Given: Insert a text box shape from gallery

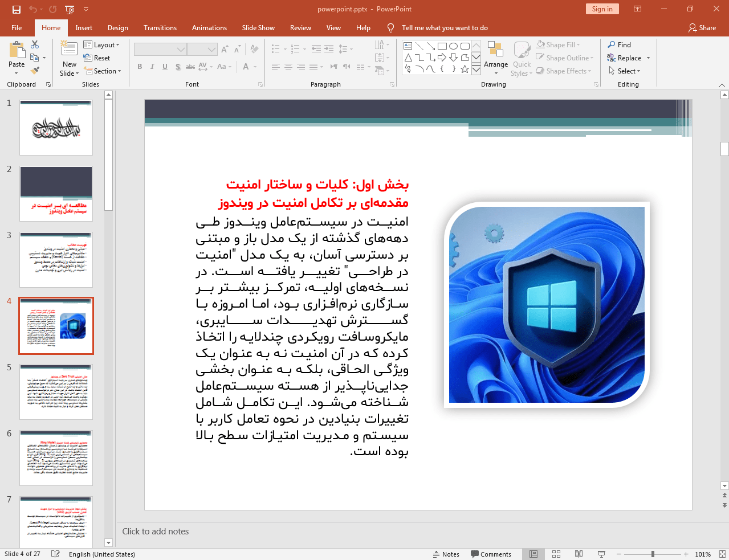Looking at the screenshot, I should [408, 46].
